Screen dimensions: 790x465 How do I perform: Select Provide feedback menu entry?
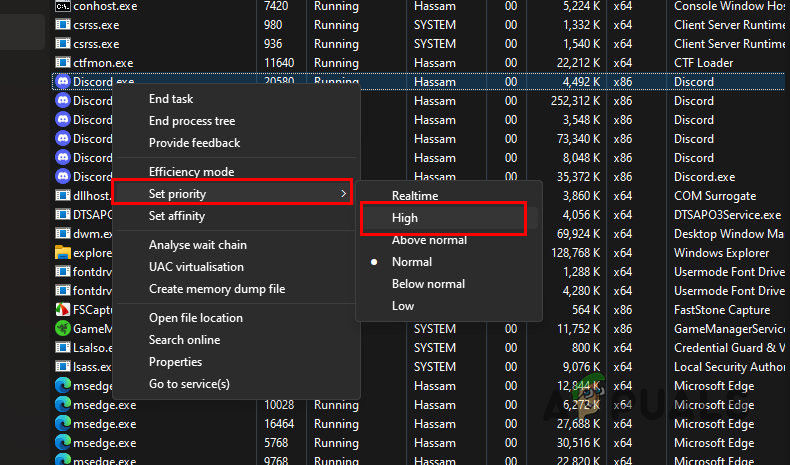(x=194, y=143)
